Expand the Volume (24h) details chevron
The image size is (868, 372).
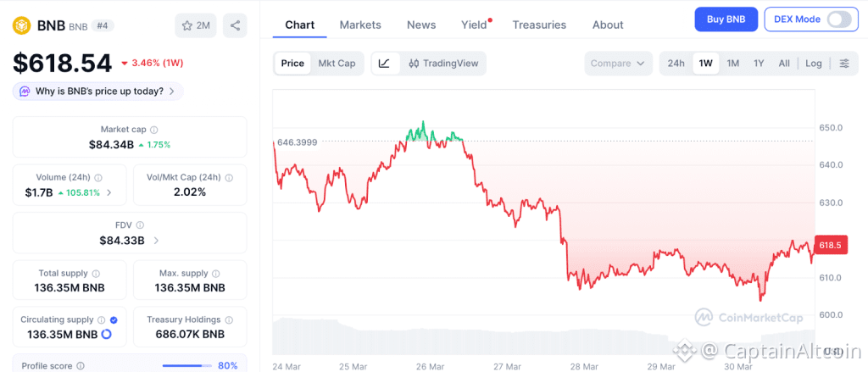[108, 192]
